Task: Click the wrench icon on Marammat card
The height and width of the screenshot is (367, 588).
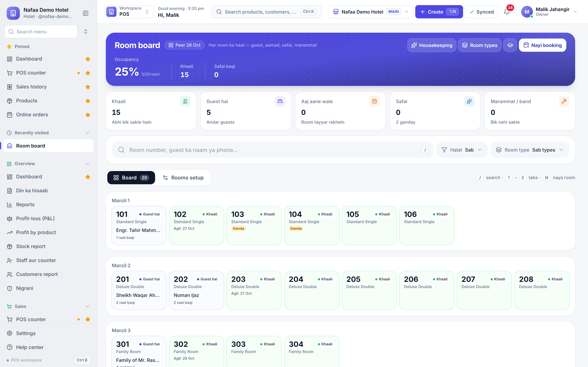Action: pyautogui.click(x=564, y=101)
